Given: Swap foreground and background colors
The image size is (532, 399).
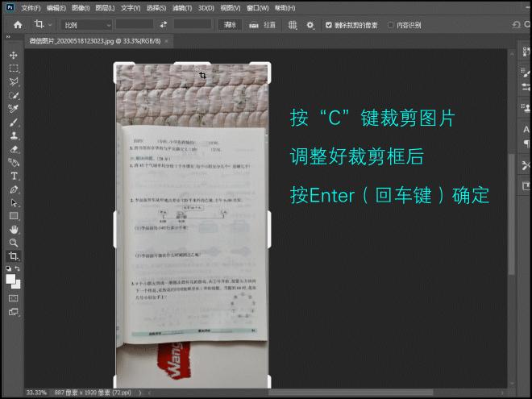Looking at the screenshot, I should [17, 268].
